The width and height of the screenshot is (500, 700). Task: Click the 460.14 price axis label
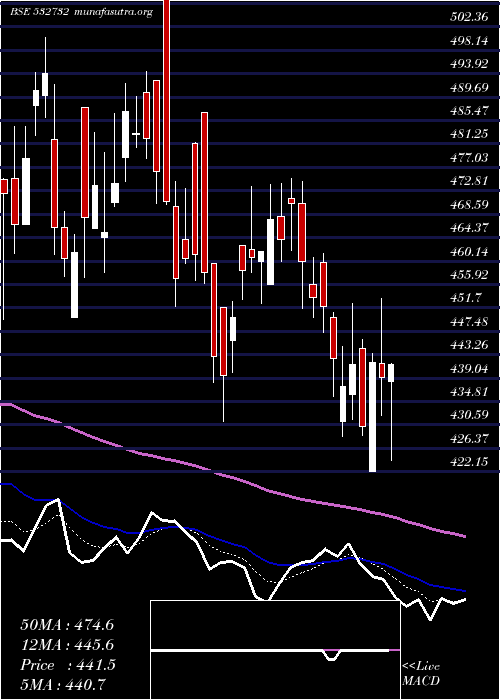[469, 251]
